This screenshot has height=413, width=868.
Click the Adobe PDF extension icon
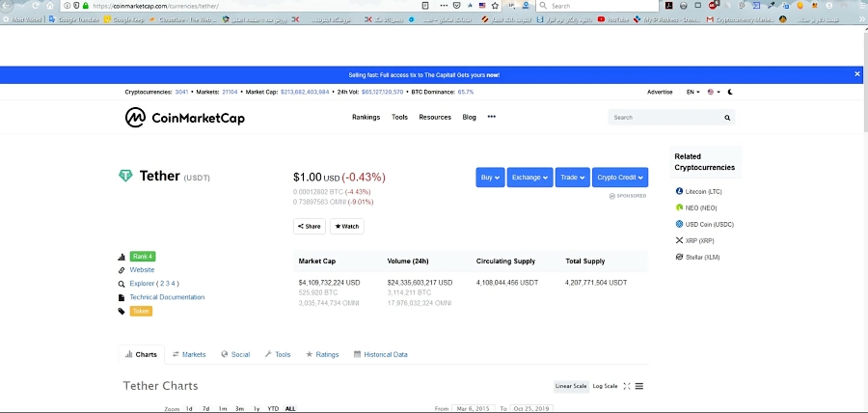pos(668,6)
